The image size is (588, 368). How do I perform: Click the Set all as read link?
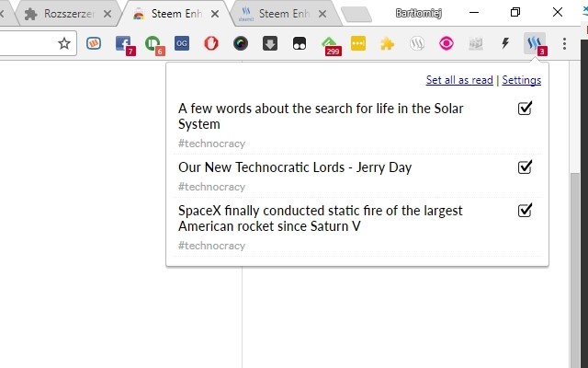[x=459, y=80]
